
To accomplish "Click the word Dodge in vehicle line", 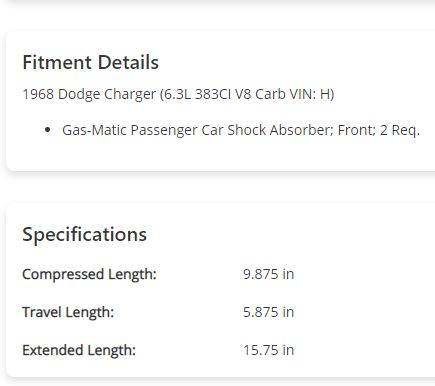I will tap(79, 94).
